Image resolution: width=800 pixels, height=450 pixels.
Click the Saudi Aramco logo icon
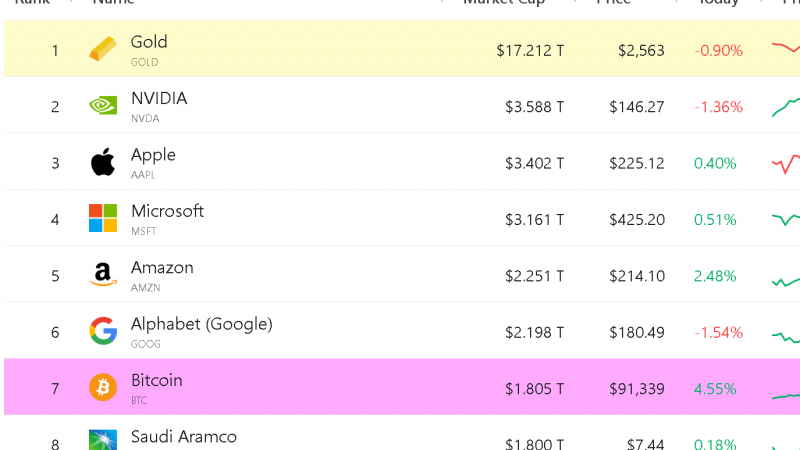tap(103, 440)
